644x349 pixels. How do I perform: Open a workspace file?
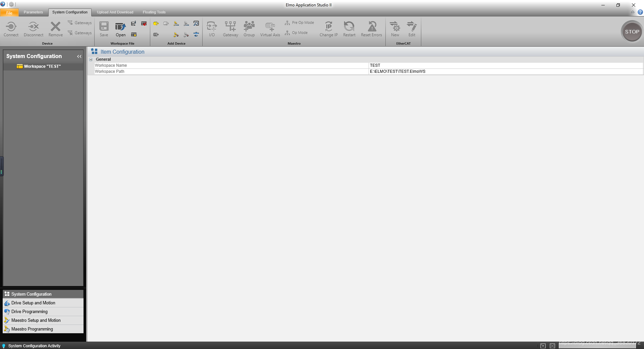pos(120,29)
